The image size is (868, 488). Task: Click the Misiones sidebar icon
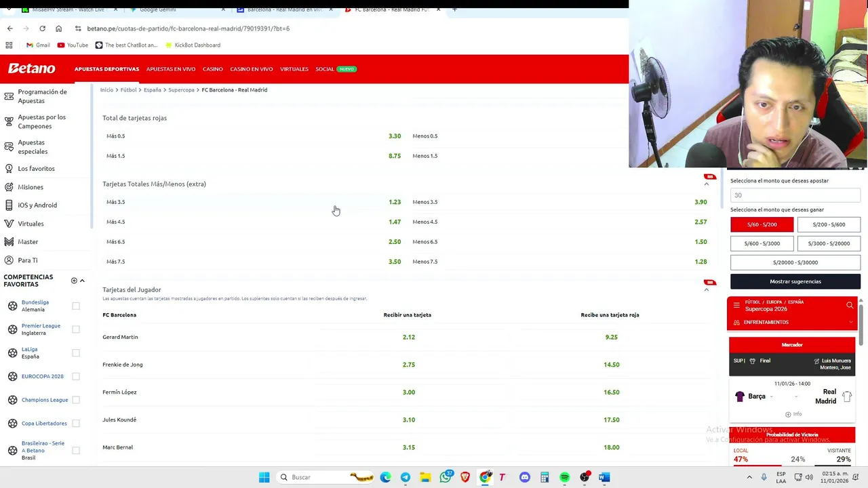tap(9, 187)
